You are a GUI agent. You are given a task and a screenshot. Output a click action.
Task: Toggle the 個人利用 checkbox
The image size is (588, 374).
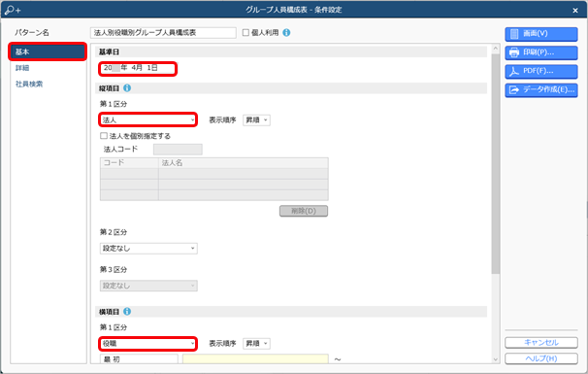tap(245, 33)
